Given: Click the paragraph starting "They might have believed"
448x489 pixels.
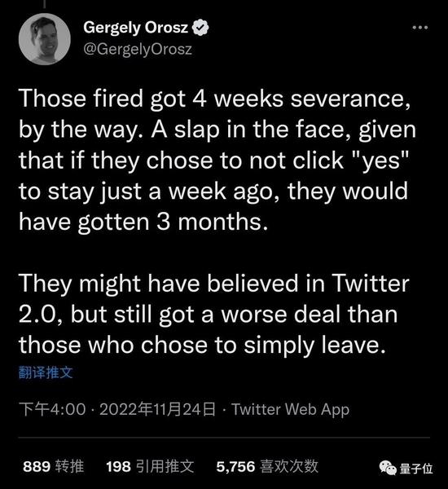Looking at the screenshot, I should tap(214, 315).
